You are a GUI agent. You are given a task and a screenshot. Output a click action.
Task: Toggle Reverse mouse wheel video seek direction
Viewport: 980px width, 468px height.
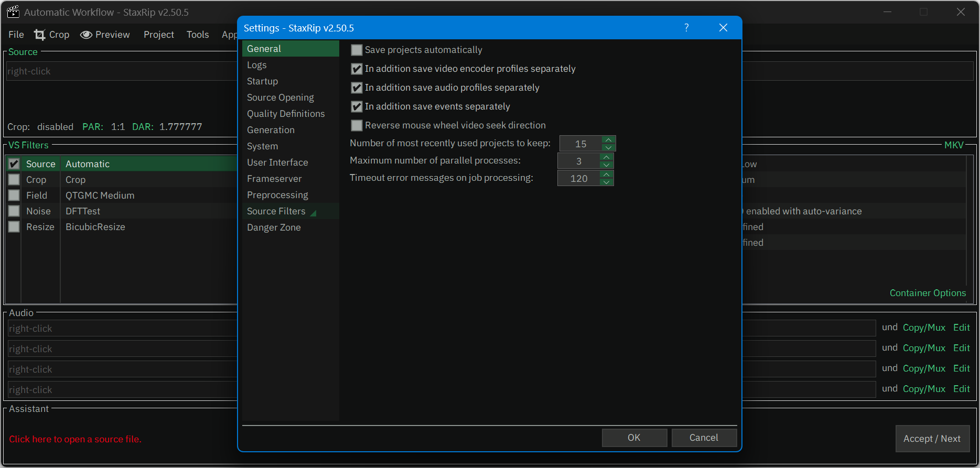(357, 125)
